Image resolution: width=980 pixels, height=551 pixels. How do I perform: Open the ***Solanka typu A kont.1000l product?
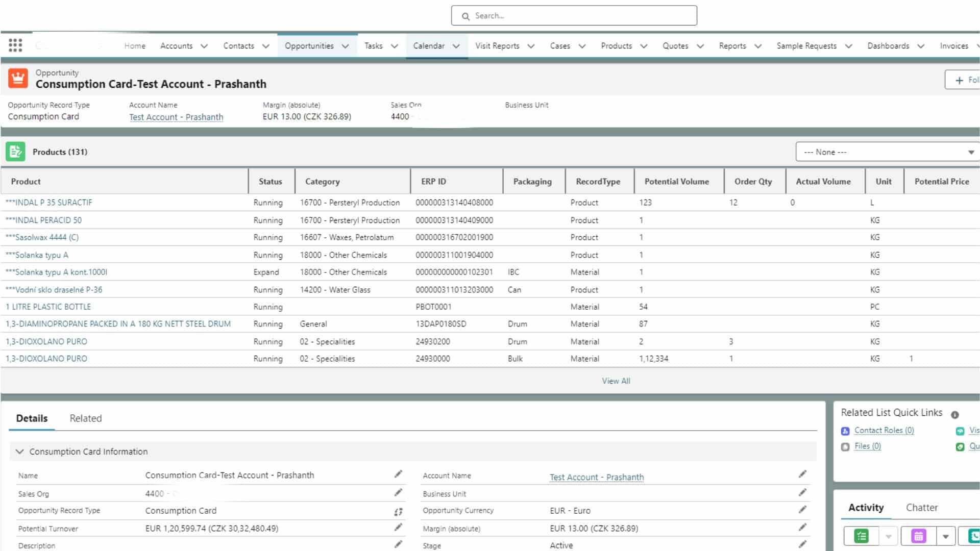coord(56,272)
